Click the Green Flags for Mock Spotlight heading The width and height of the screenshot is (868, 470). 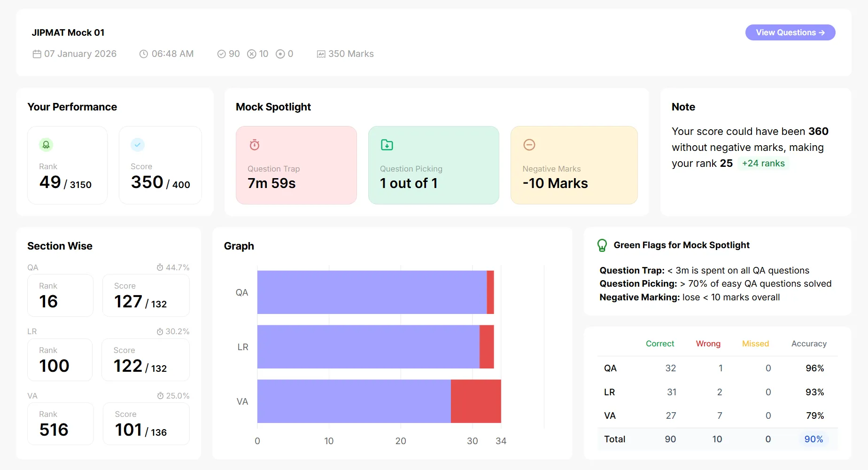[x=682, y=245]
